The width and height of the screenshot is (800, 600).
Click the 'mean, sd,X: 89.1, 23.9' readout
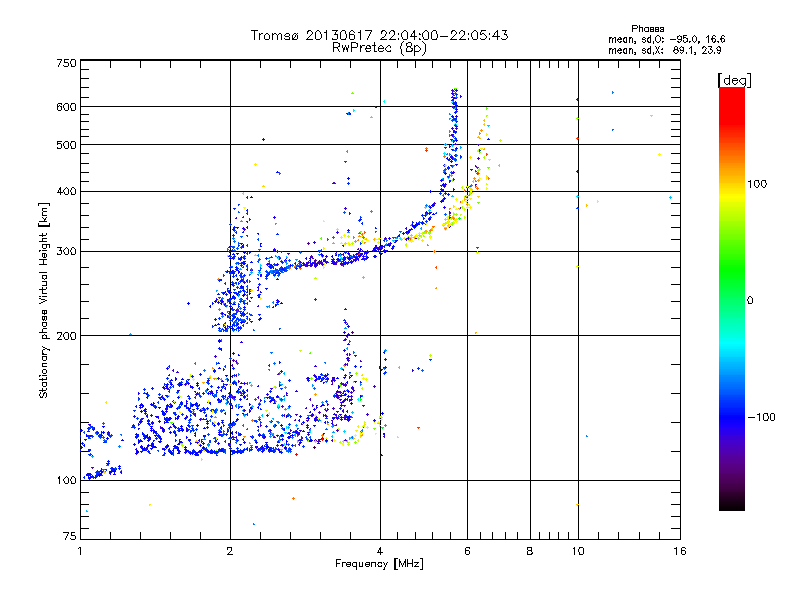664,50
